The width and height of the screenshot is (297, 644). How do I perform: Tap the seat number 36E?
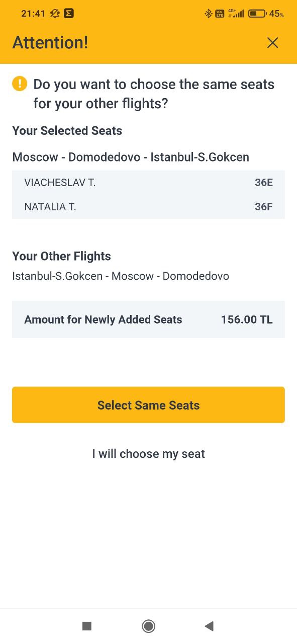(x=264, y=183)
